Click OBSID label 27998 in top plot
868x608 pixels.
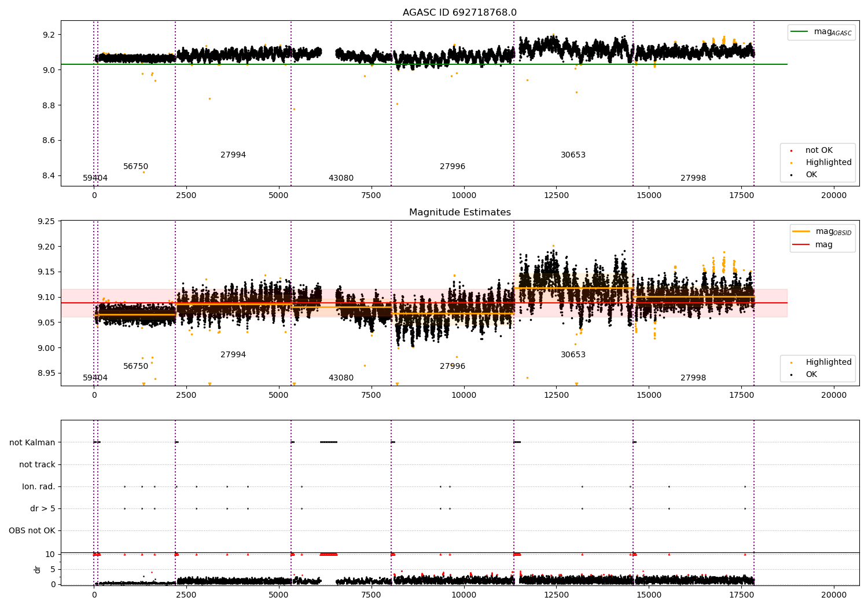[693, 178]
